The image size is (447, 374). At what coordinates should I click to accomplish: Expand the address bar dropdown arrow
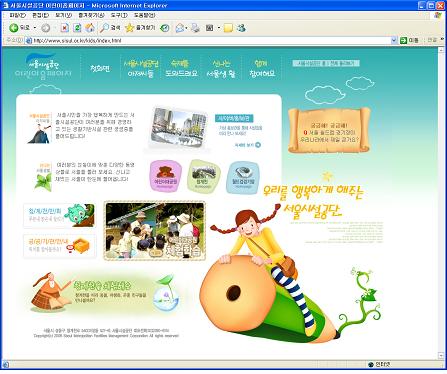[394, 40]
